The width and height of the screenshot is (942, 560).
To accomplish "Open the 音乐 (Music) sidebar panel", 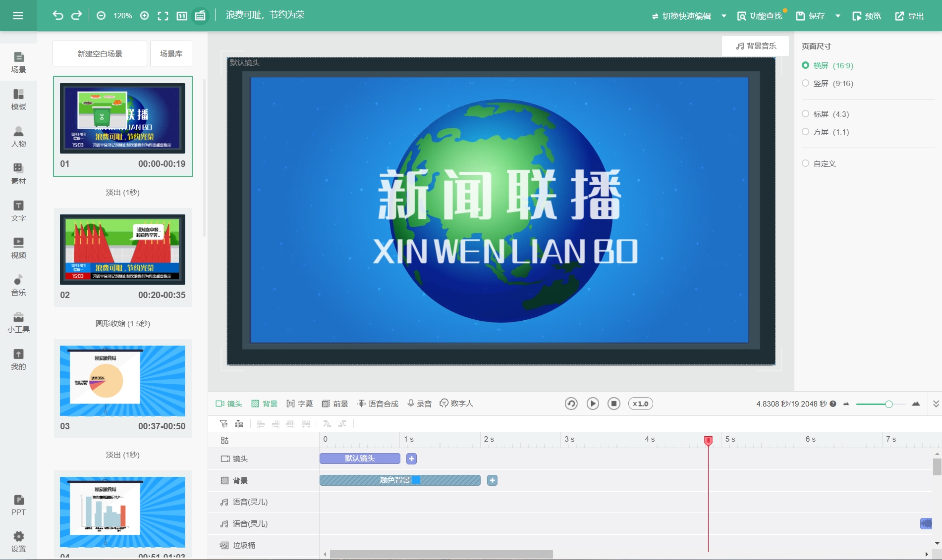I will pyautogui.click(x=18, y=285).
